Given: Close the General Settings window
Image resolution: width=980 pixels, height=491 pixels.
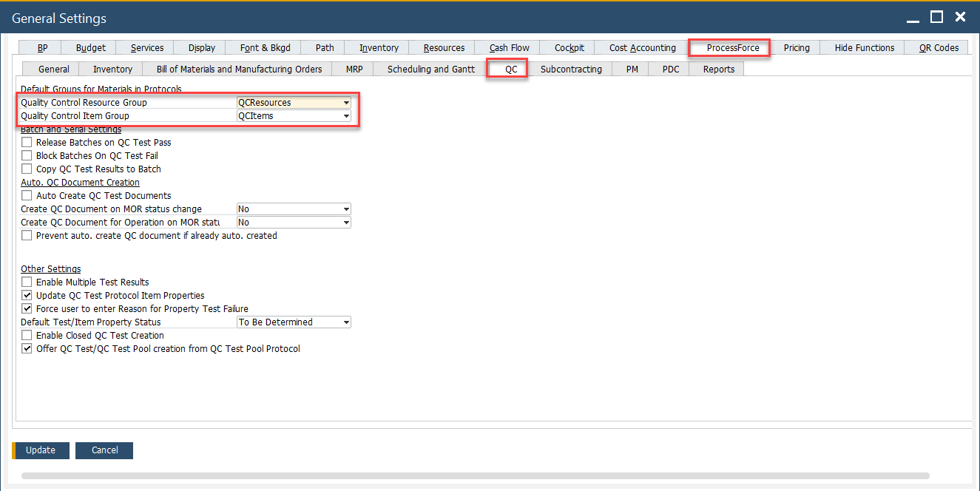Looking at the screenshot, I should click(960, 17).
